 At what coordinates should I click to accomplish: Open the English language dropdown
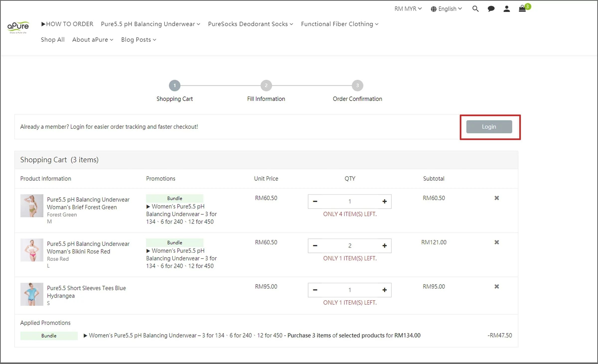coord(446,9)
